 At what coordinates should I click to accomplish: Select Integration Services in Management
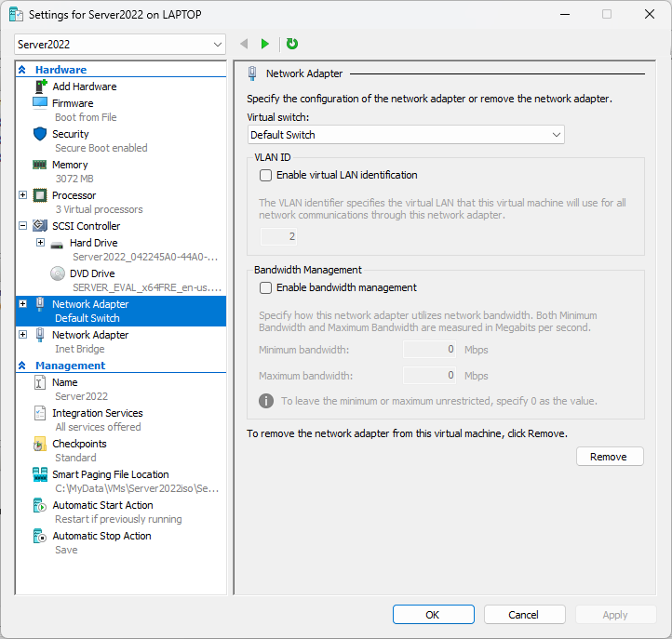pos(97,413)
